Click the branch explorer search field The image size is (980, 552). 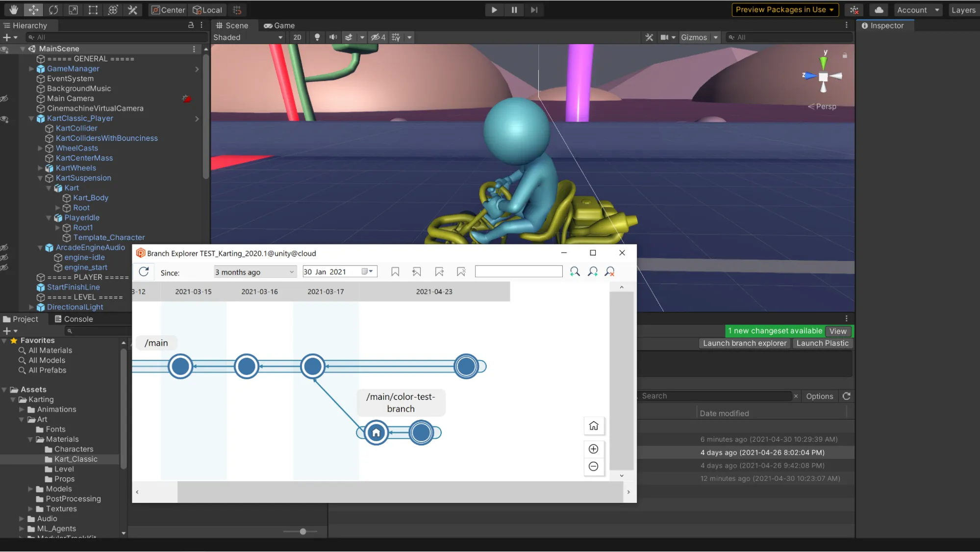(518, 271)
